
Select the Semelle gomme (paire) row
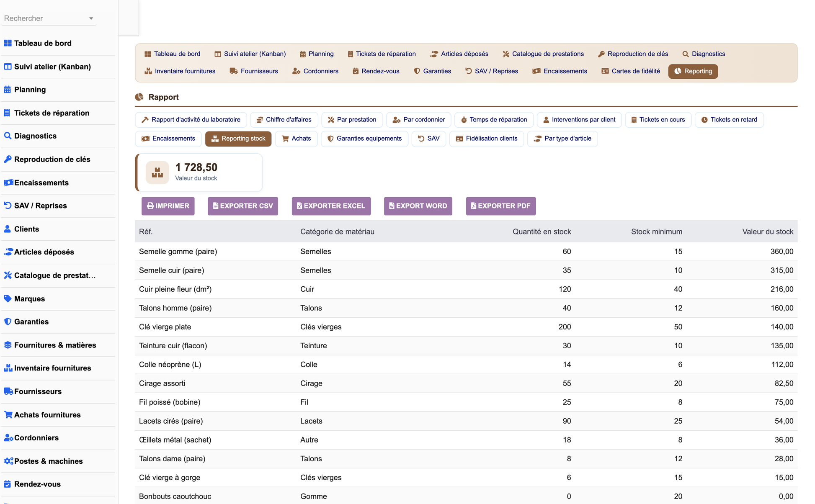coord(466,252)
